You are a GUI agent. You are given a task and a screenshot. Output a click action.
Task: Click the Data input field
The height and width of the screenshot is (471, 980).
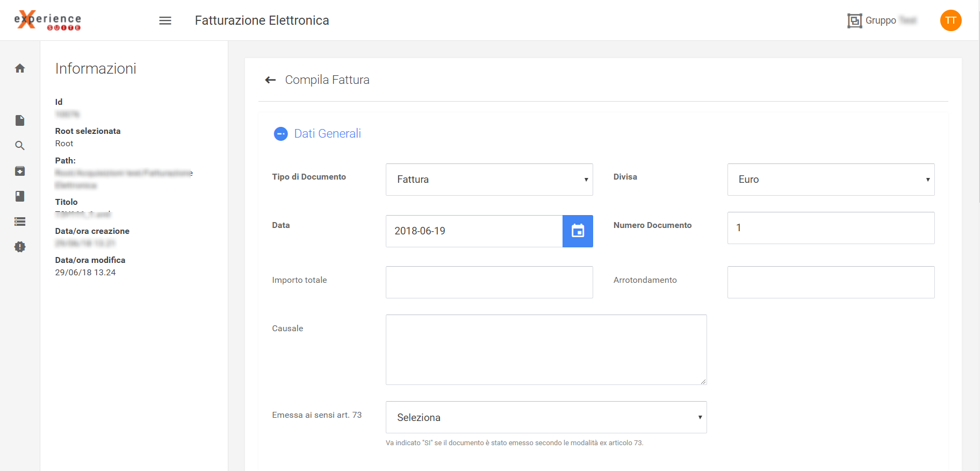tap(474, 231)
